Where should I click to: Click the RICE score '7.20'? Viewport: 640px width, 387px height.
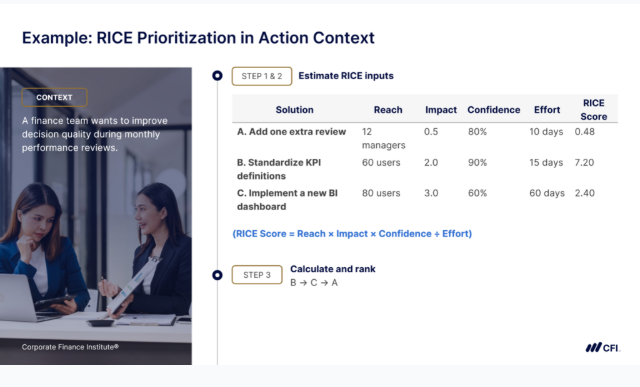(x=584, y=162)
